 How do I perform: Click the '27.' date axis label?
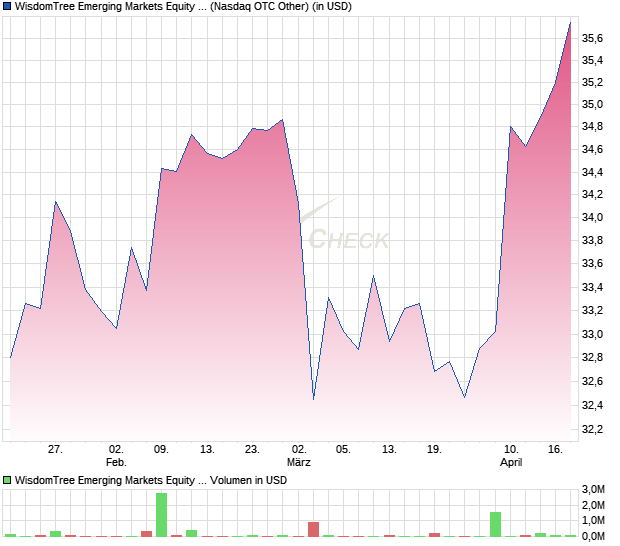click(55, 450)
